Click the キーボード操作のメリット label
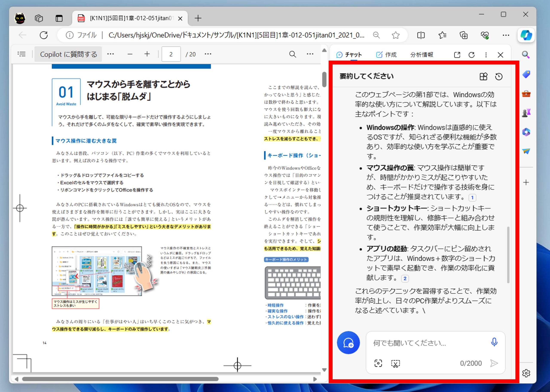550x392 pixels. 286,259
